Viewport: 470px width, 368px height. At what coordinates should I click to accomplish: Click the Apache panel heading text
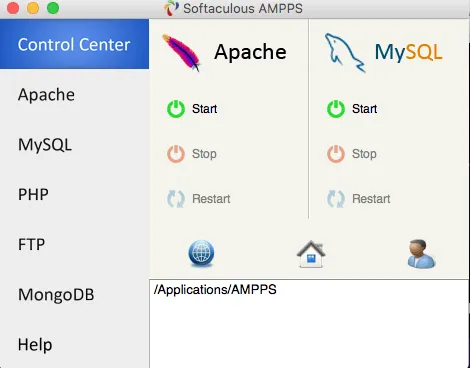coord(250,52)
